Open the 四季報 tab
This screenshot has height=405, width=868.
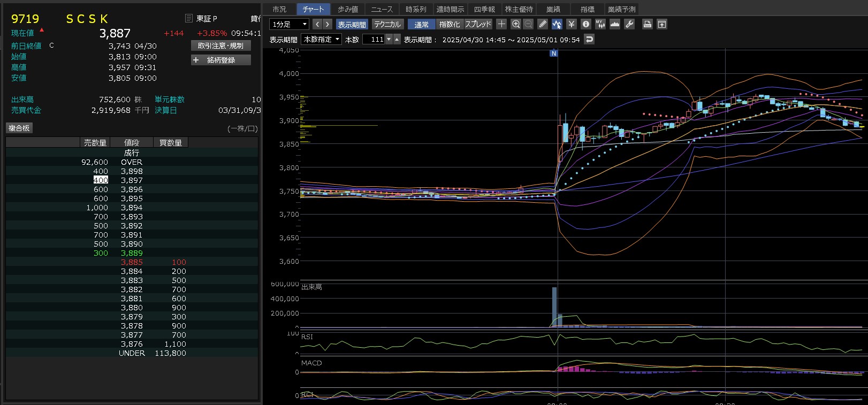click(485, 9)
